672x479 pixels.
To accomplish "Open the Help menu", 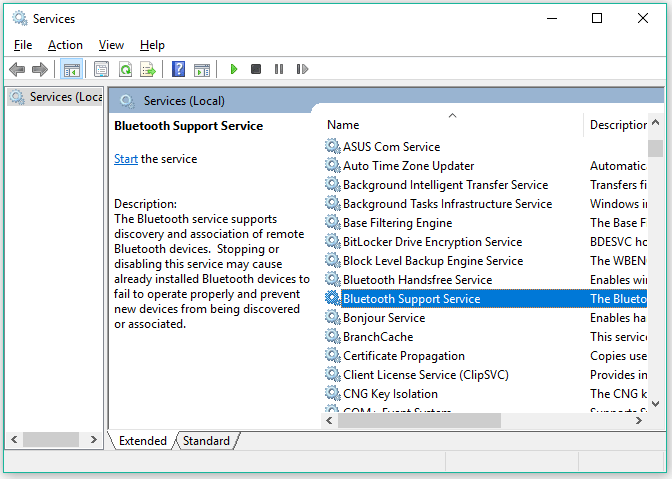I will pos(152,45).
